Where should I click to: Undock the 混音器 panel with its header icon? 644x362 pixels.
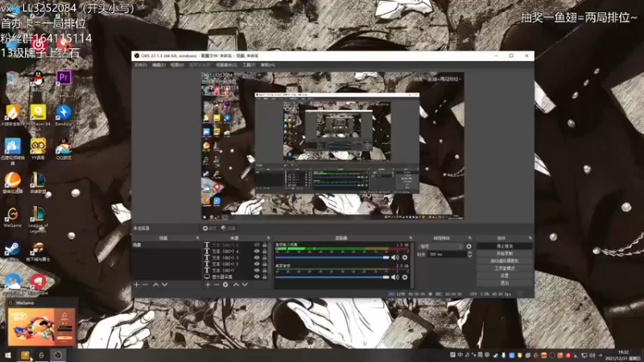click(411, 238)
